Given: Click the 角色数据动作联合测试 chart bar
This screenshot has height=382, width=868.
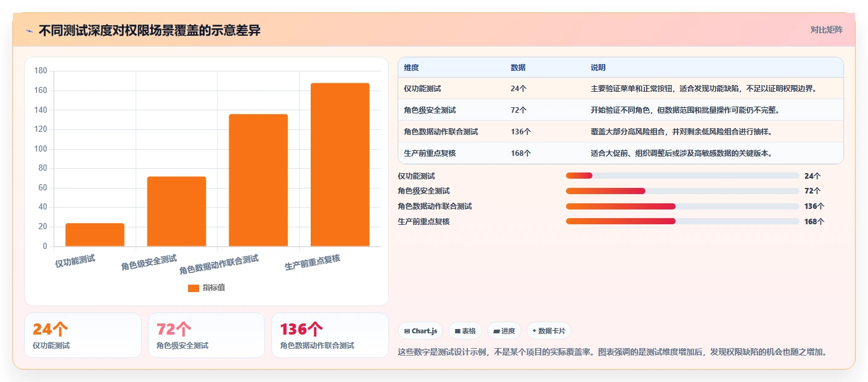Looking at the screenshot, I should pyautogui.click(x=258, y=181).
